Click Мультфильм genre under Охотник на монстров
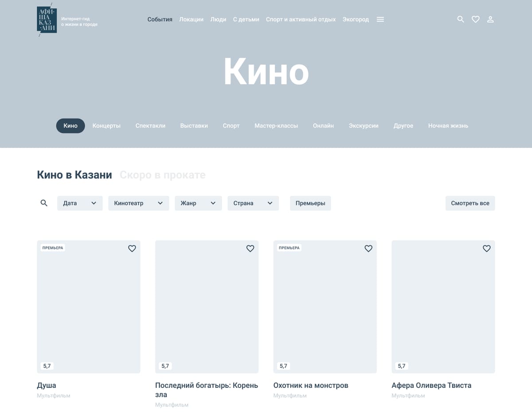The image size is (532, 414). click(290, 395)
